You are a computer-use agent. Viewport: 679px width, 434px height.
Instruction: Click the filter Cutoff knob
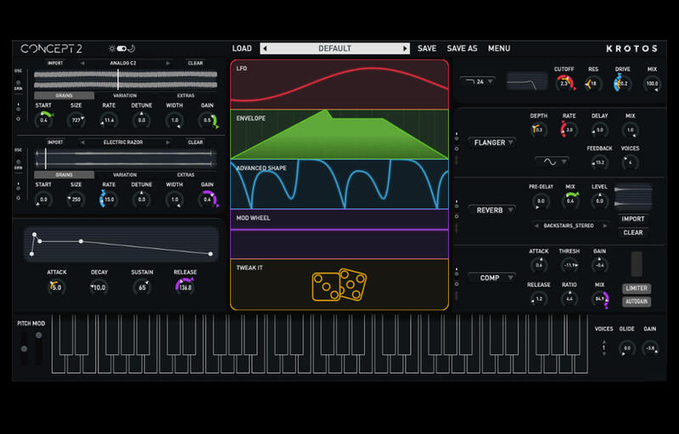[x=564, y=83]
